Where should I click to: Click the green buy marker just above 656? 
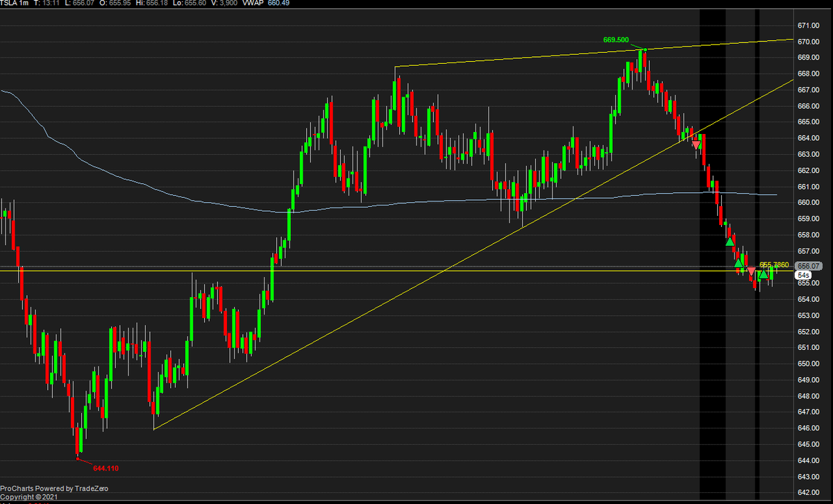pos(739,263)
